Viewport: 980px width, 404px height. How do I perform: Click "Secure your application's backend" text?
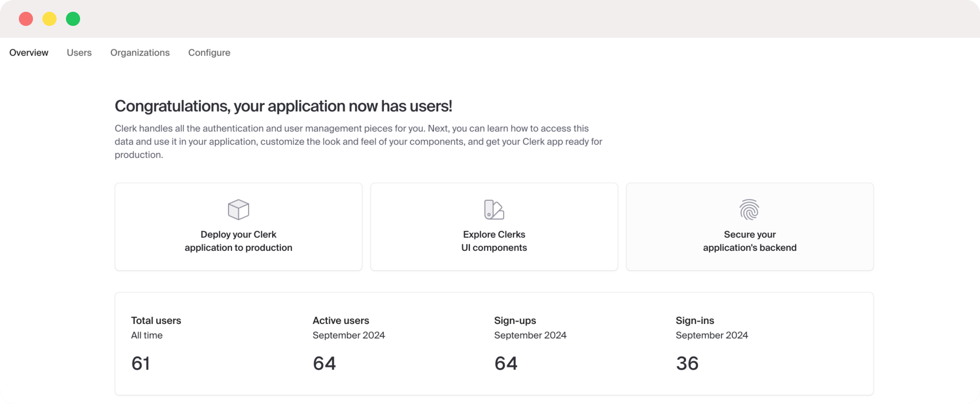pos(750,241)
